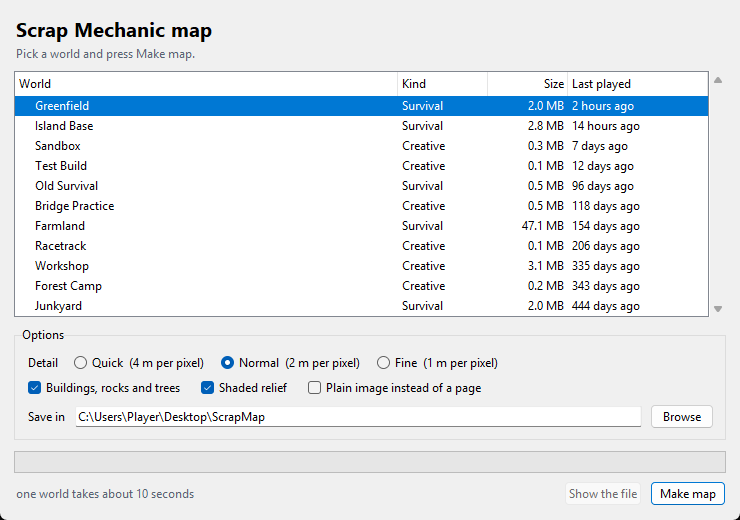740x520 pixels.
Task: Click the 47.1 MB size cell
Action: pyautogui.click(x=543, y=226)
